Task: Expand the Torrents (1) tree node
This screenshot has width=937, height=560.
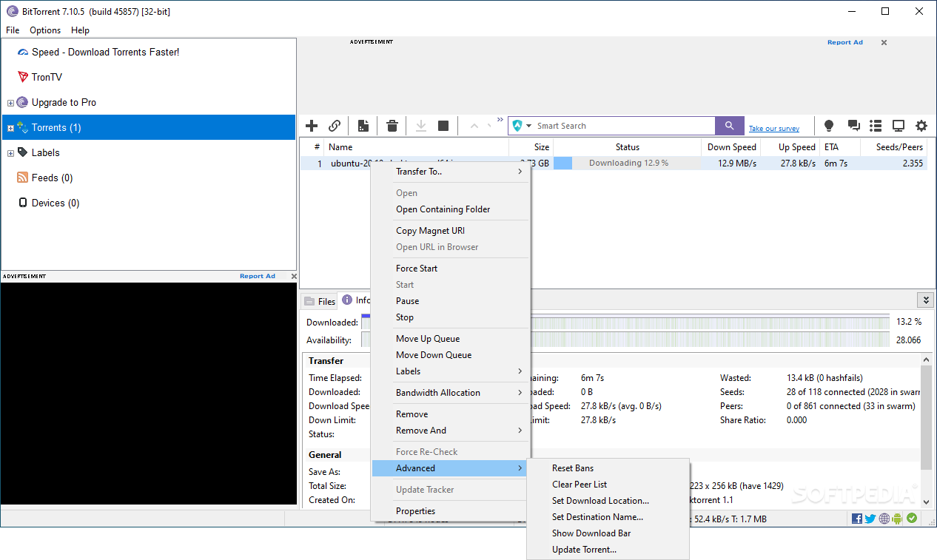Action: pyautogui.click(x=10, y=128)
